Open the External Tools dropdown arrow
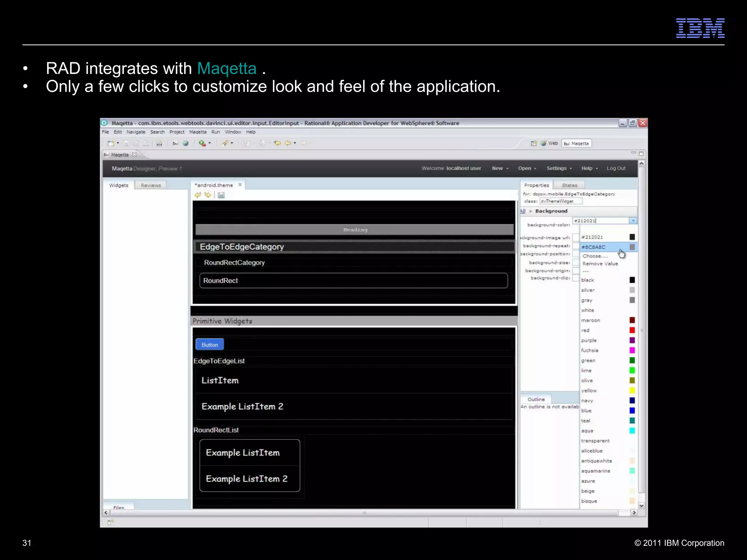 click(x=232, y=143)
